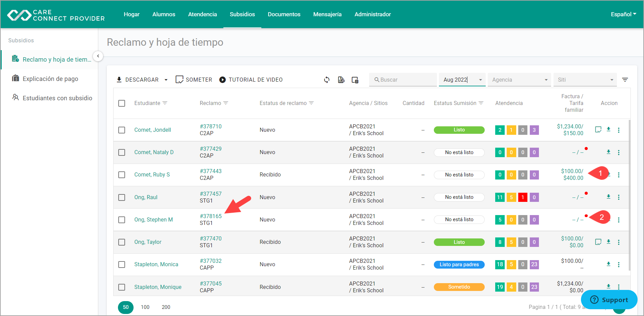Open the Hogar tab
The width and height of the screenshot is (644, 316).
[x=132, y=14]
